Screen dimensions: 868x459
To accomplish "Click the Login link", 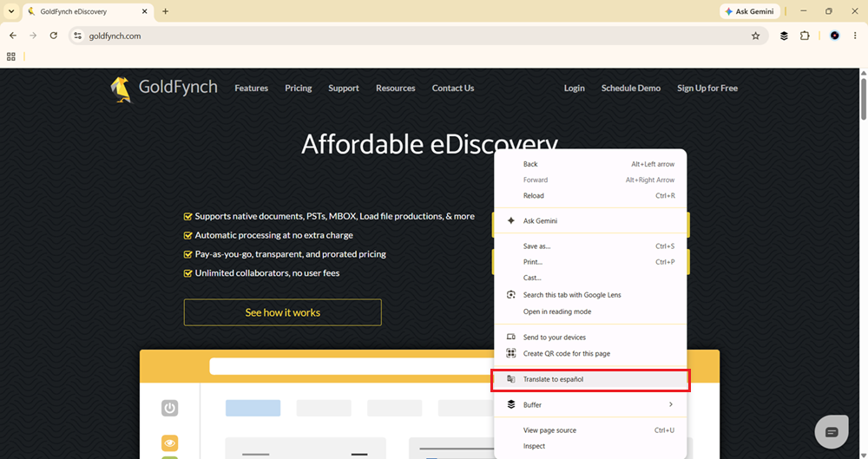I will click(x=574, y=88).
